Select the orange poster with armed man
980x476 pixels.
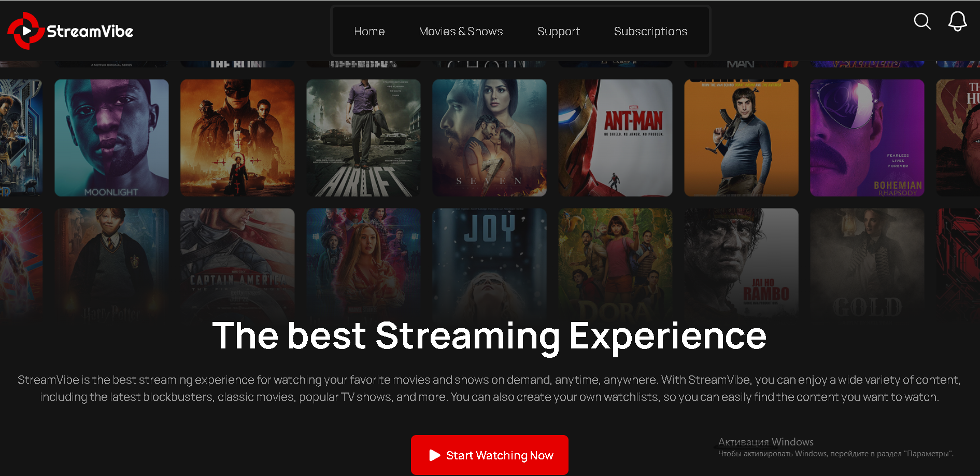point(741,138)
